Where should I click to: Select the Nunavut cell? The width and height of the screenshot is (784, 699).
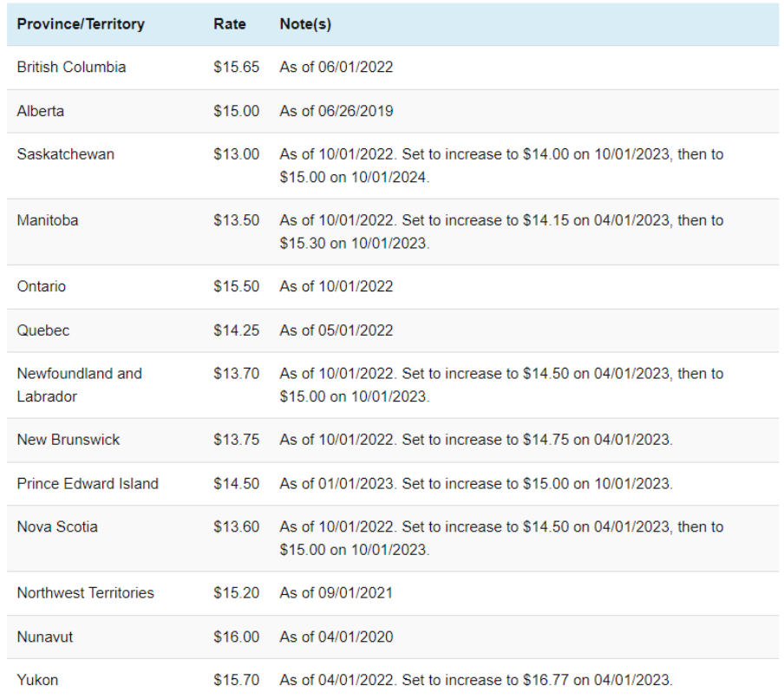coord(45,636)
